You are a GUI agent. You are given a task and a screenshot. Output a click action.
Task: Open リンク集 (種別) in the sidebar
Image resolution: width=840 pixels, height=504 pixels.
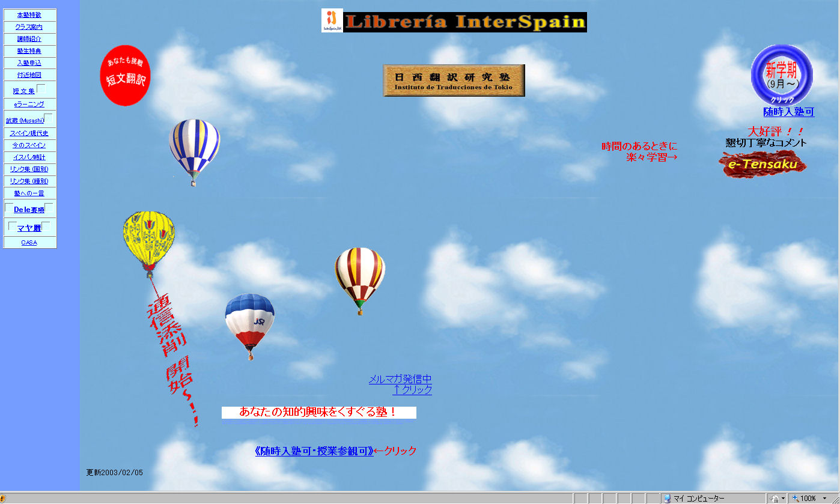click(x=29, y=181)
